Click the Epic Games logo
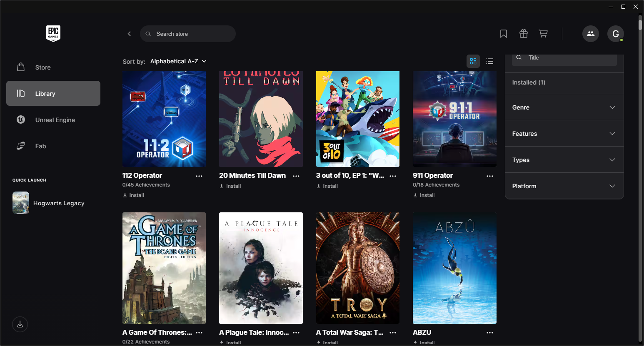Screen dimensions: 644x346 [53, 34]
